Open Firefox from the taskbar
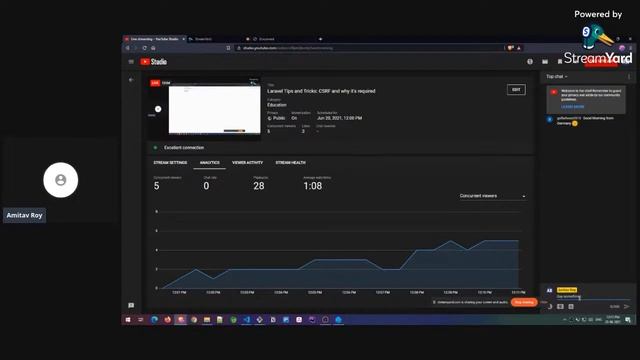Viewport: 640px width, 360px height. click(167, 320)
